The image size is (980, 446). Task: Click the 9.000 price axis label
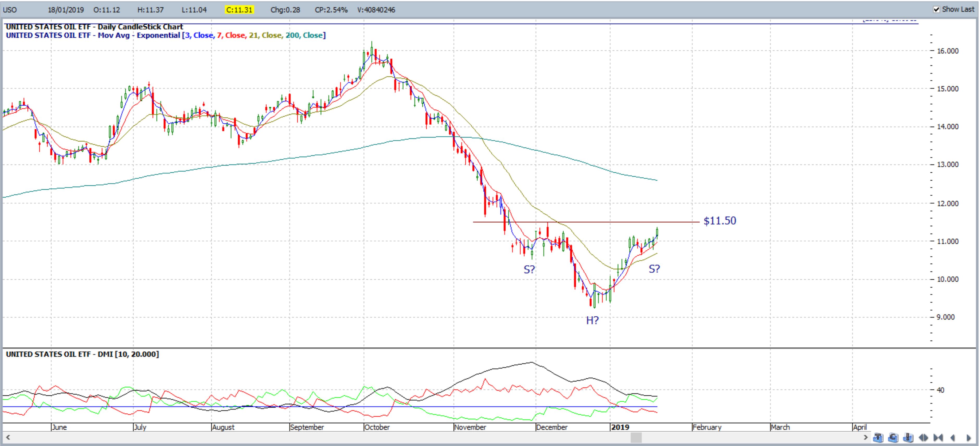pos(946,317)
